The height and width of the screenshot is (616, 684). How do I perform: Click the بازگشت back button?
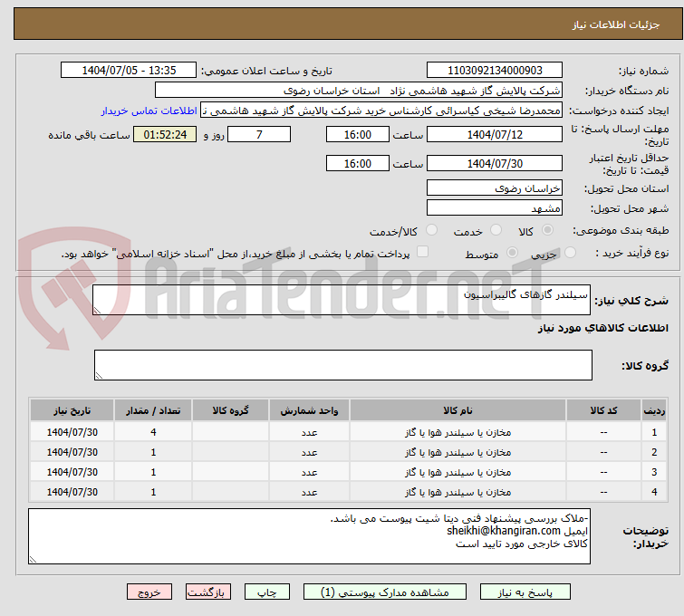tap(208, 592)
